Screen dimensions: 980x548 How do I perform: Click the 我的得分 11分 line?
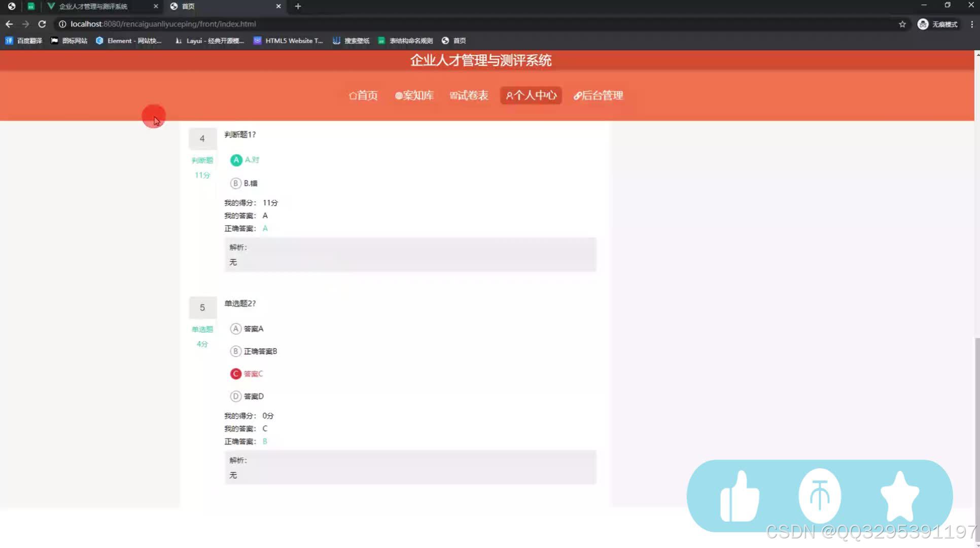point(251,203)
